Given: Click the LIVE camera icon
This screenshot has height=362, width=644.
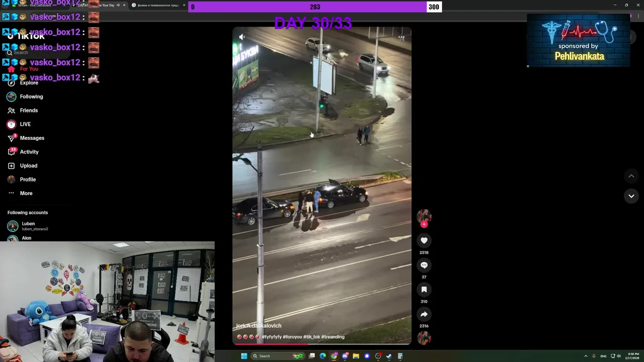Looking at the screenshot, I should 11,124.
